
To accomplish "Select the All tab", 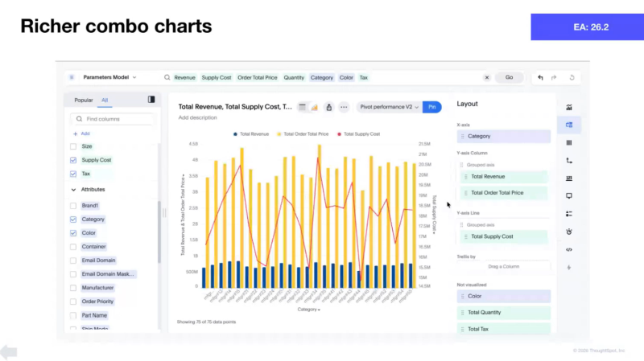I will click(x=105, y=101).
